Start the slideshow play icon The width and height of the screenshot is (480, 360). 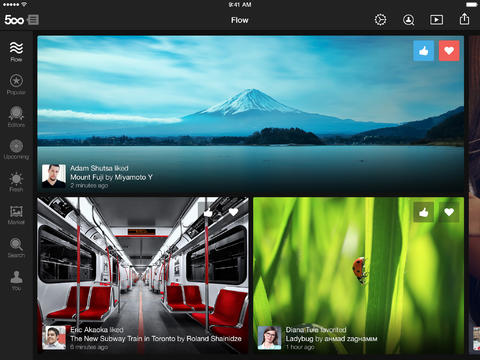pos(436,20)
